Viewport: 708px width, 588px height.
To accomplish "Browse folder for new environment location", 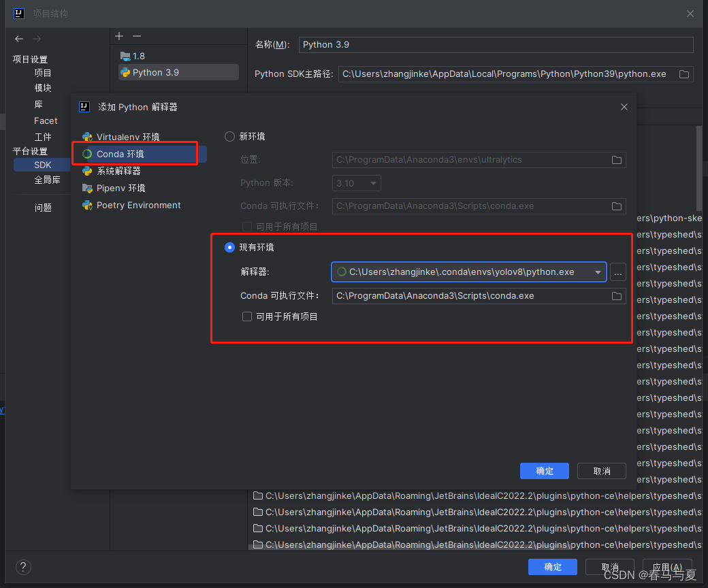I will pos(616,160).
